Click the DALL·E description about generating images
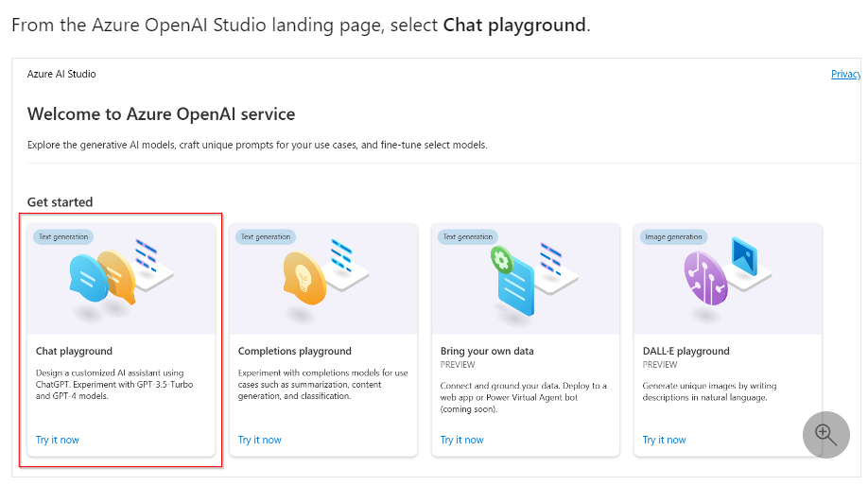The width and height of the screenshot is (868, 503). pyautogui.click(x=710, y=391)
